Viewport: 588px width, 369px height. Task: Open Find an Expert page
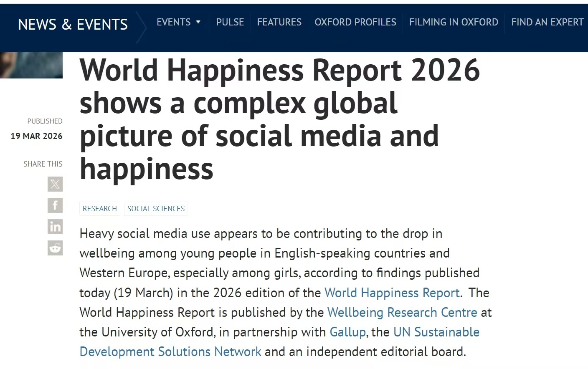click(x=547, y=22)
